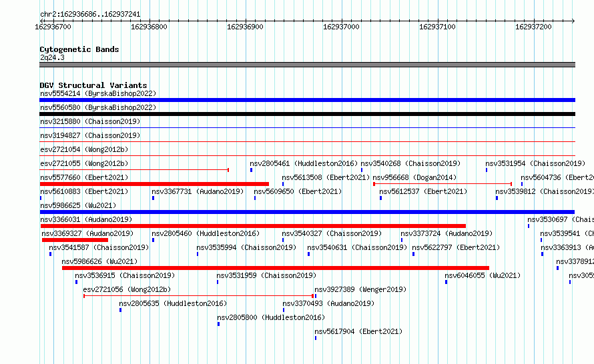
Task: Click the nsv5560580 (ByrskaBishop2022) label
Action: pos(98,107)
